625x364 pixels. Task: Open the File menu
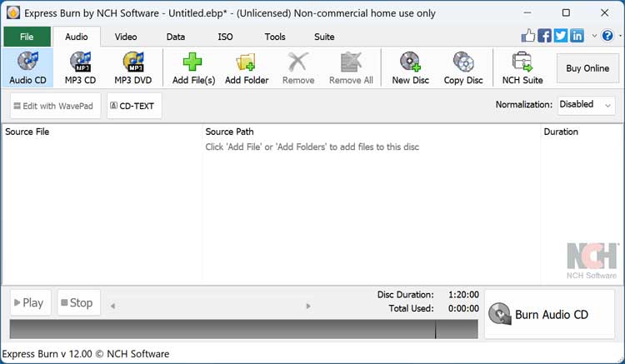(27, 37)
